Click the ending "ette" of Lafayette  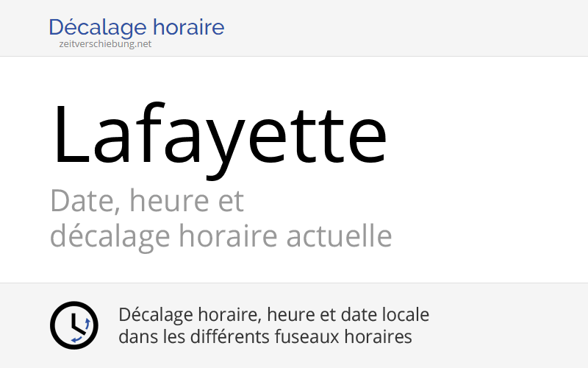(x=333, y=135)
